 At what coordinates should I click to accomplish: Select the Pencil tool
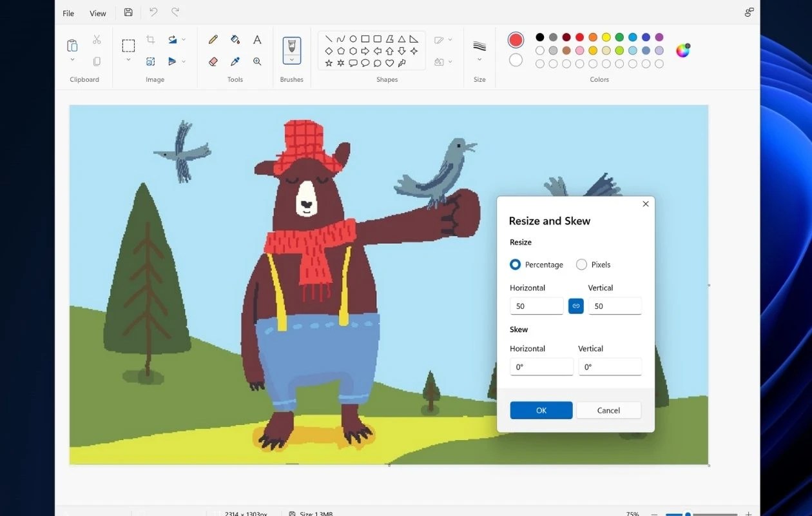pos(213,39)
